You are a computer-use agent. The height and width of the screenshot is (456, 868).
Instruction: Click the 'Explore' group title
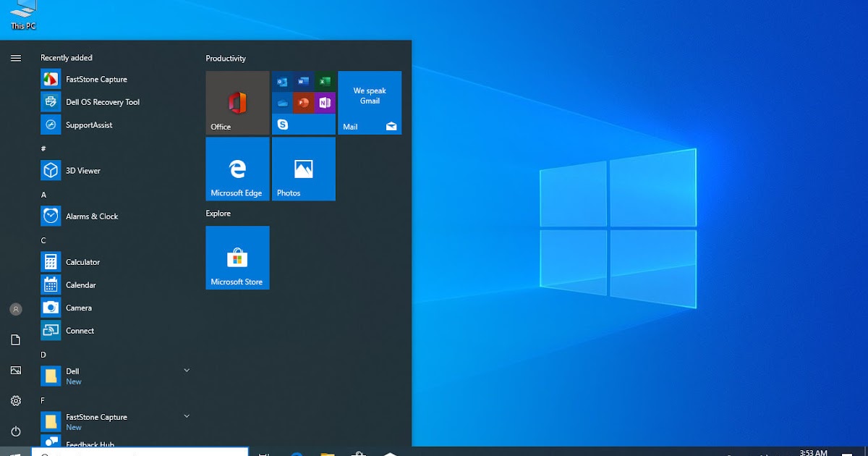coord(218,214)
